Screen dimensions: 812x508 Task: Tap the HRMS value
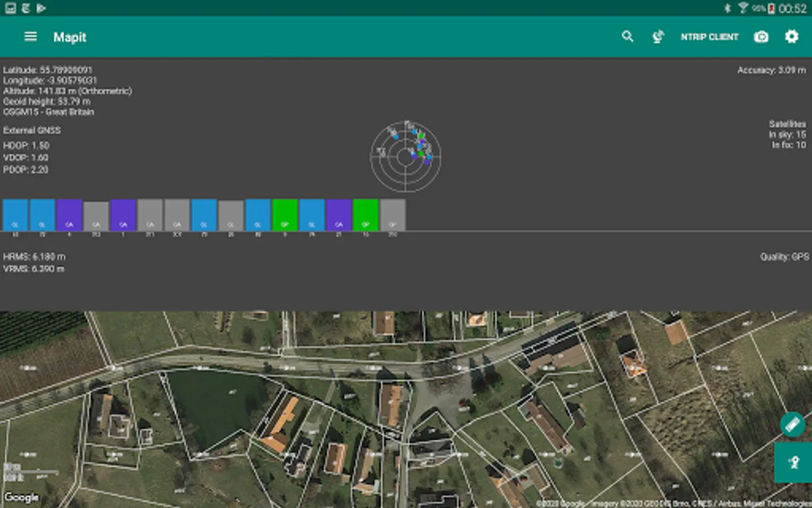click(x=34, y=257)
